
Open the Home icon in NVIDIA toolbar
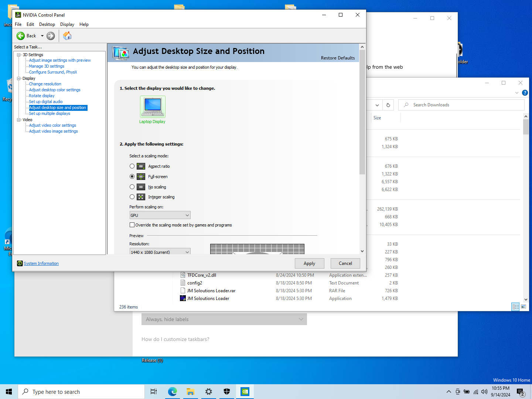coord(67,36)
